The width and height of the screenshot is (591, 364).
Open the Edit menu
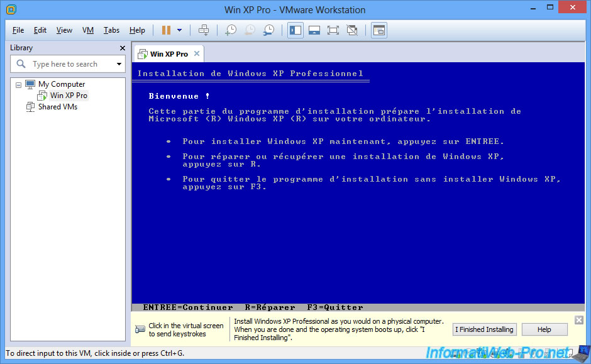40,30
